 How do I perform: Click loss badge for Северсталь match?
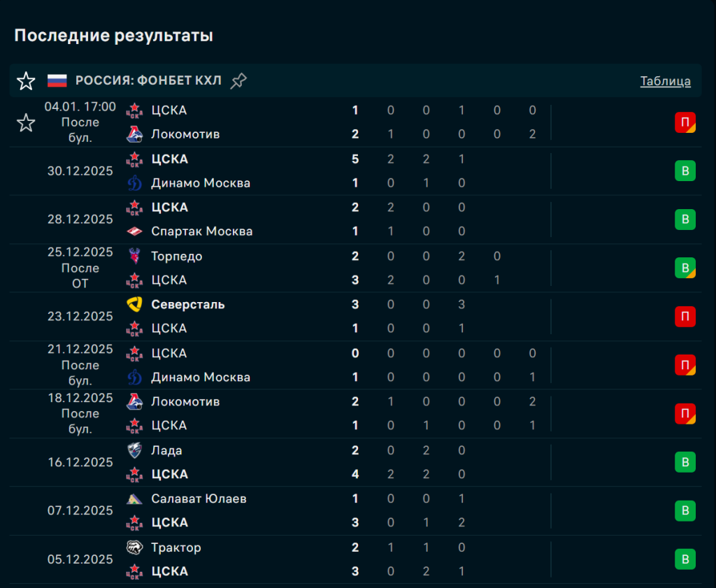click(x=685, y=317)
